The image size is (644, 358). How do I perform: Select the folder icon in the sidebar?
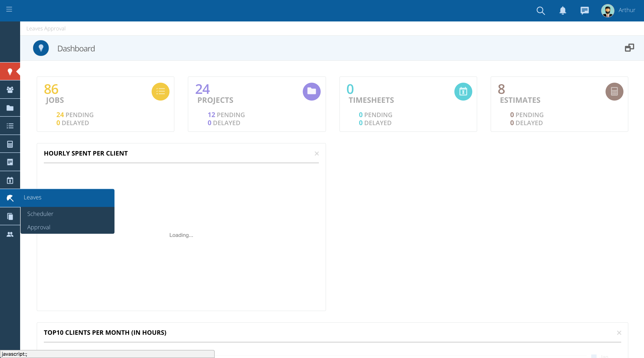[10, 107]
